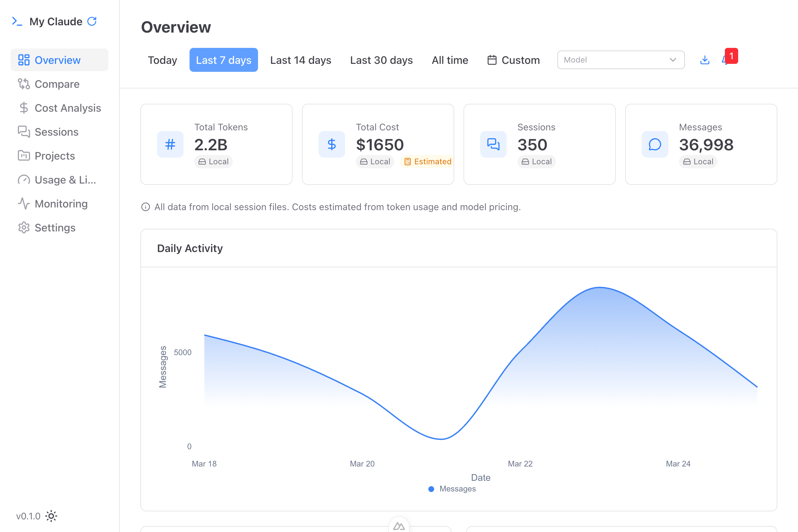
Task: Click the 36,998 messages value
Action: tap(706, 145)
